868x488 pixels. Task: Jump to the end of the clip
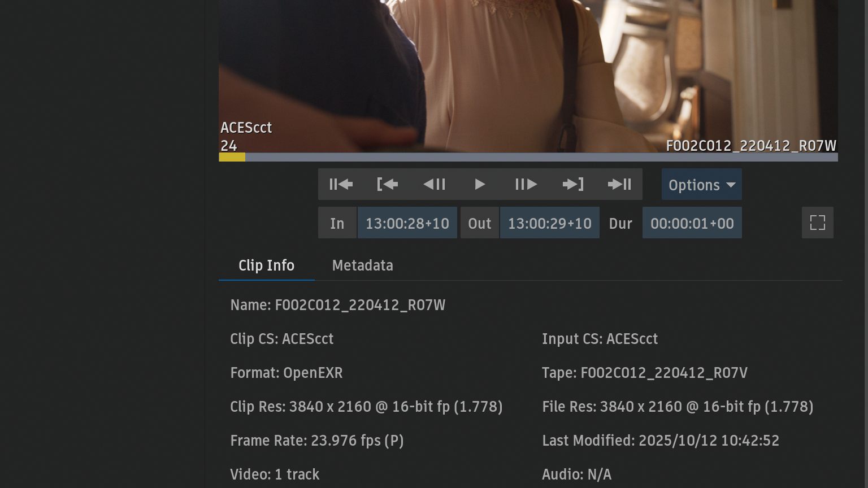pos(619,184)
